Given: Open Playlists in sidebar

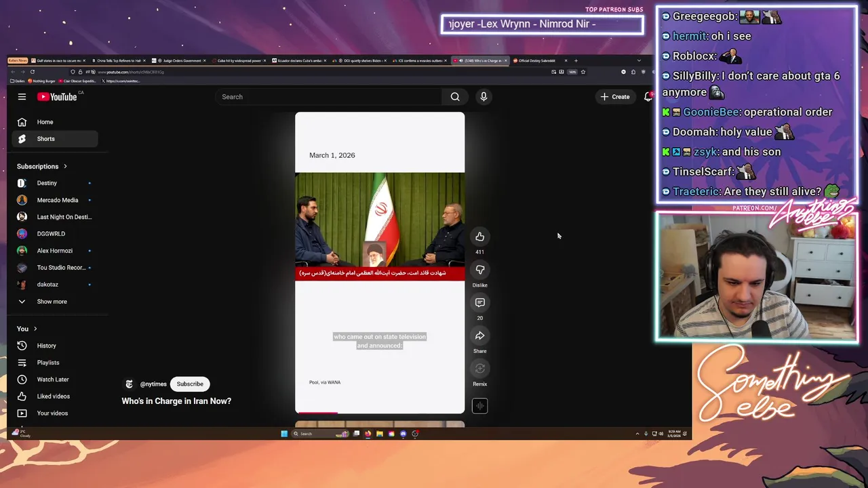Looking at the screenshot, I should [55, 363].
